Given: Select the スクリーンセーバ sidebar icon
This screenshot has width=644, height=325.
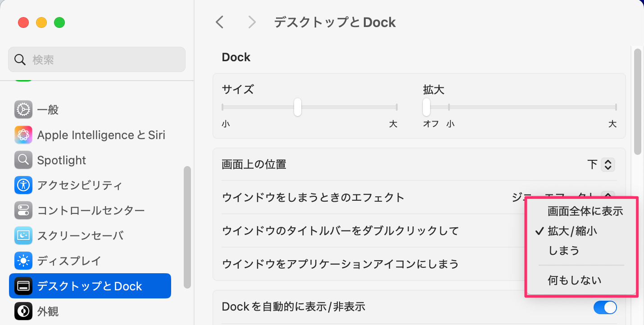Looking at the screenshot, I should pos(23,235).
